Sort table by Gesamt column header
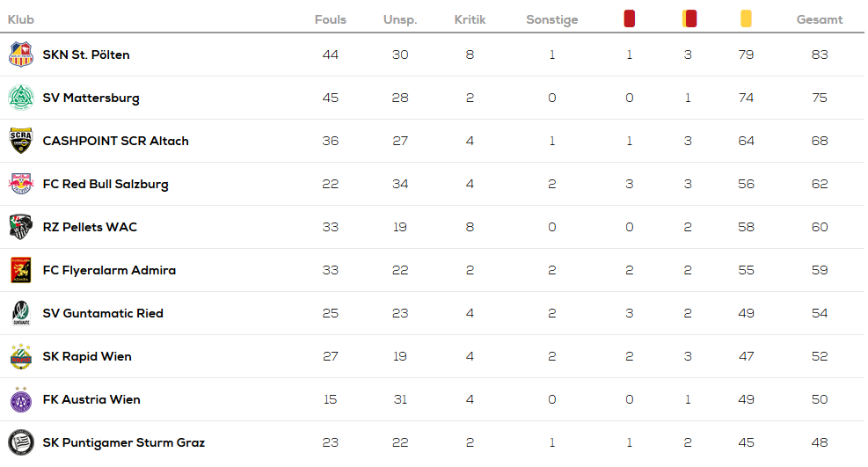This screenshot has width=868, height=467. (820, 19)
